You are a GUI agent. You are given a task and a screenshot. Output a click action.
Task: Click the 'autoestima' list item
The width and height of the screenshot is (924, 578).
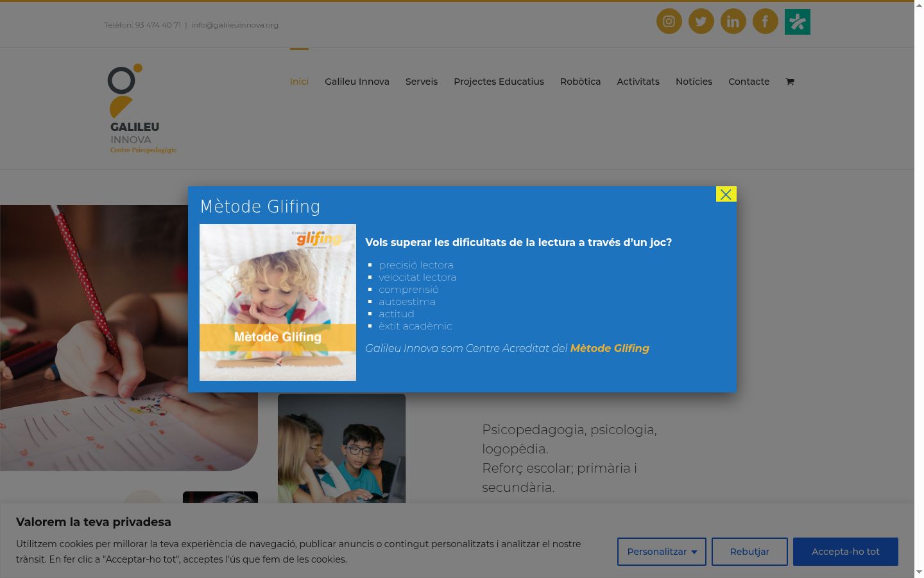pyautogui.click(x=407, y=302)
